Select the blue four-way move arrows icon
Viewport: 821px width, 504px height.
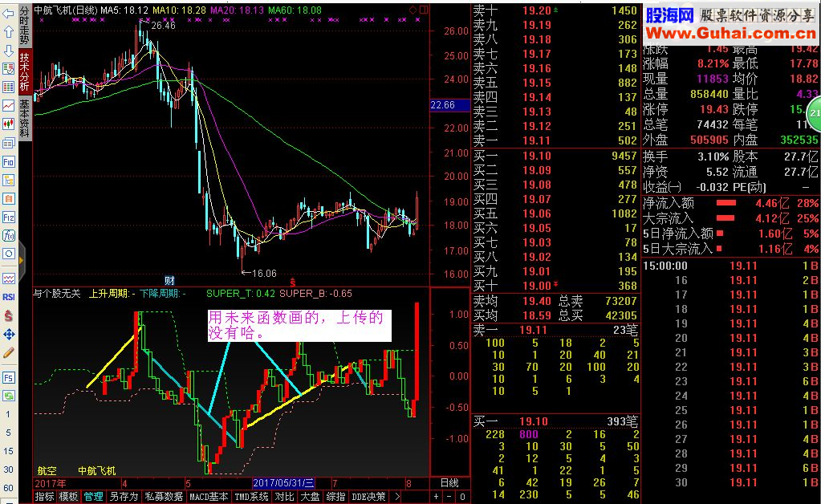[8, 334]
